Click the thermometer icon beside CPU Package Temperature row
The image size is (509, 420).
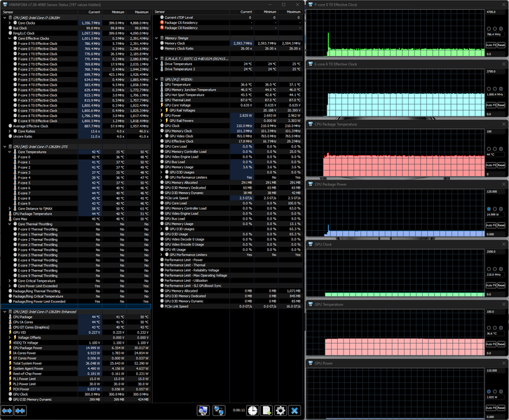click(10, 214)
